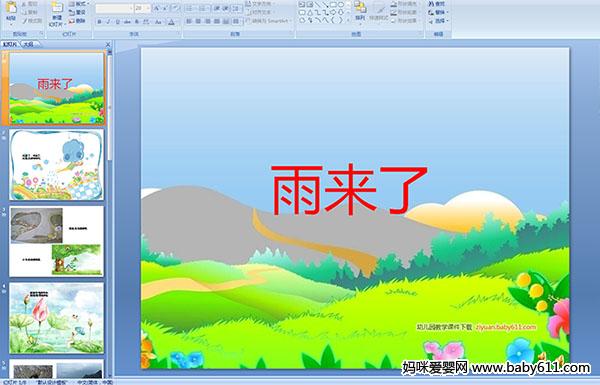Image resolution: width=600 pixels, height=385 pixels.
Task: Toggle Bold formatting
Action: tap(99, 22)
